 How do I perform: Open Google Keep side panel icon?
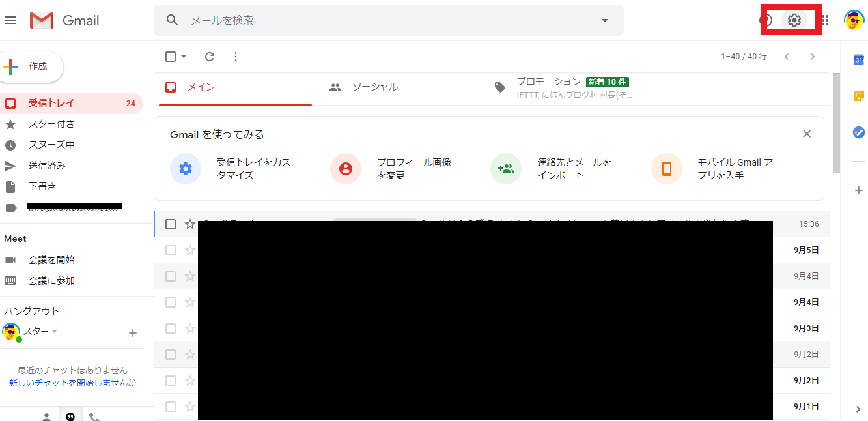click(x=859, y=96)
